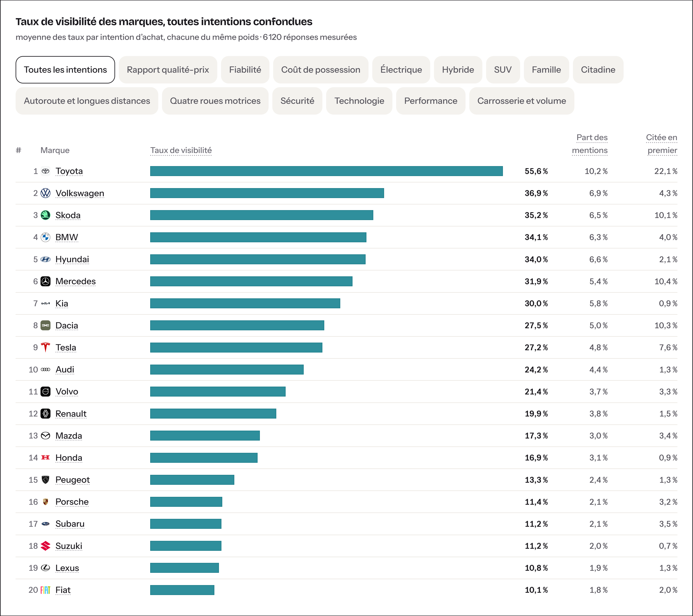Image resolution: width=693 pixels, height=616 pixels.
Task: Select Quatre roues motrices filter
Action: pos(215,101)
